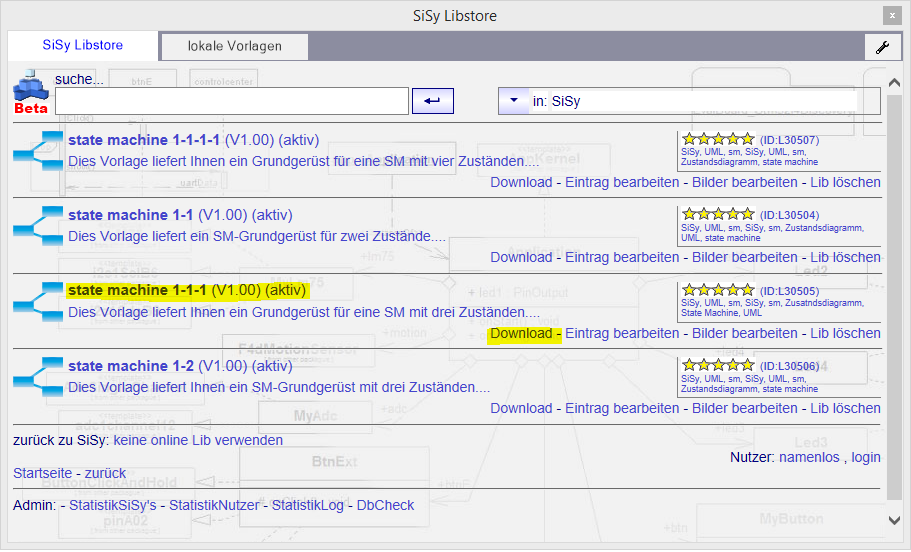The image size is (911, 552).
Task: Click the Beta SiSy Libstore logo
Action: [31, 93]
